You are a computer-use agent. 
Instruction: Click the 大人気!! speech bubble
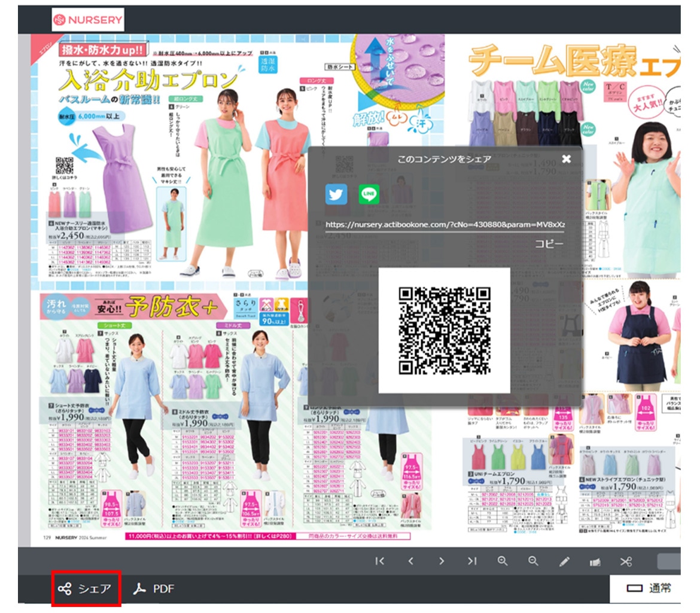pyautogui.click(x=646, y=103)
